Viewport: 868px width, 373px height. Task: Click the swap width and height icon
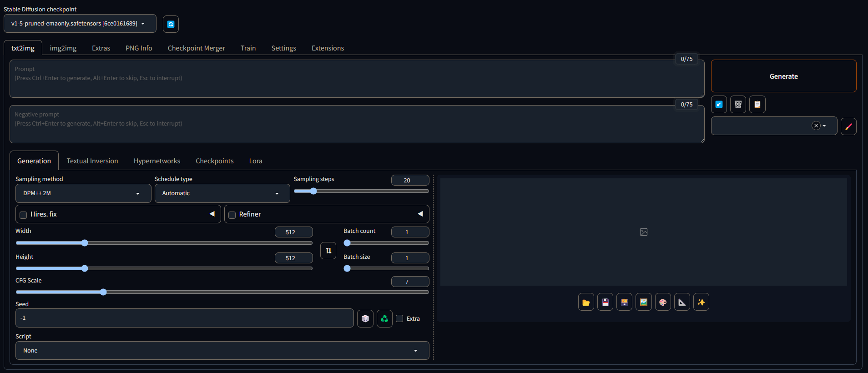(328, 251)
